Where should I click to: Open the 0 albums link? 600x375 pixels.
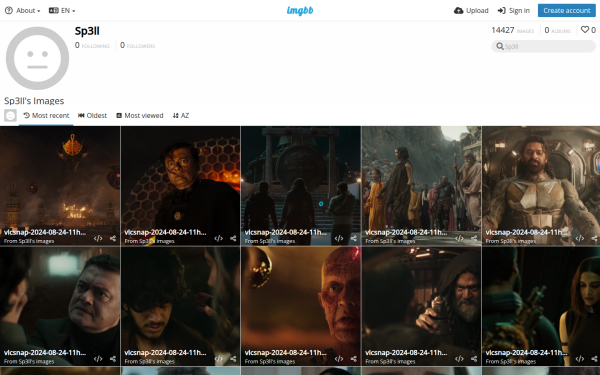[x=557, y=30]
